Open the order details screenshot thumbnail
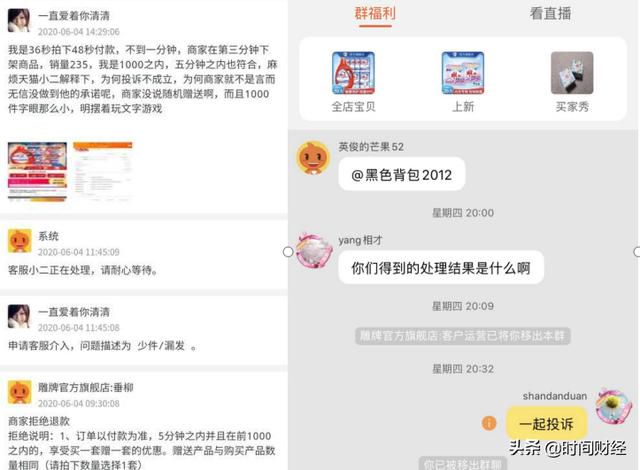 tap(103, 171)
